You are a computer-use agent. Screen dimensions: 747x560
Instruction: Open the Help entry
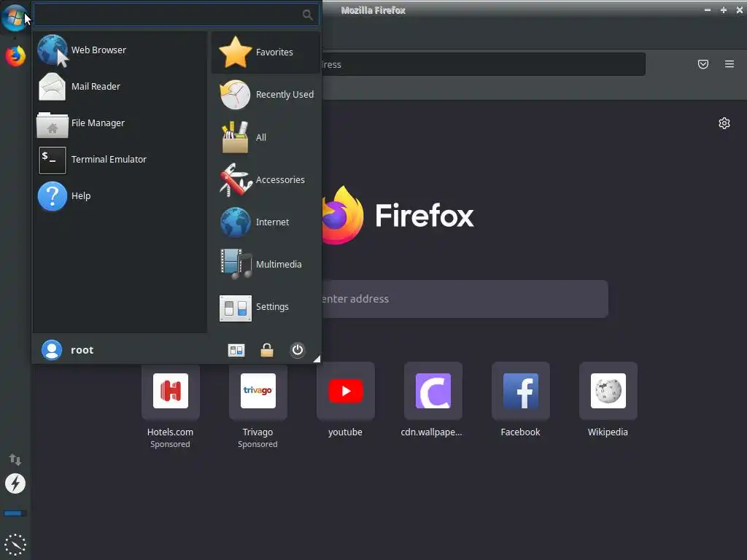click(120, 195)
